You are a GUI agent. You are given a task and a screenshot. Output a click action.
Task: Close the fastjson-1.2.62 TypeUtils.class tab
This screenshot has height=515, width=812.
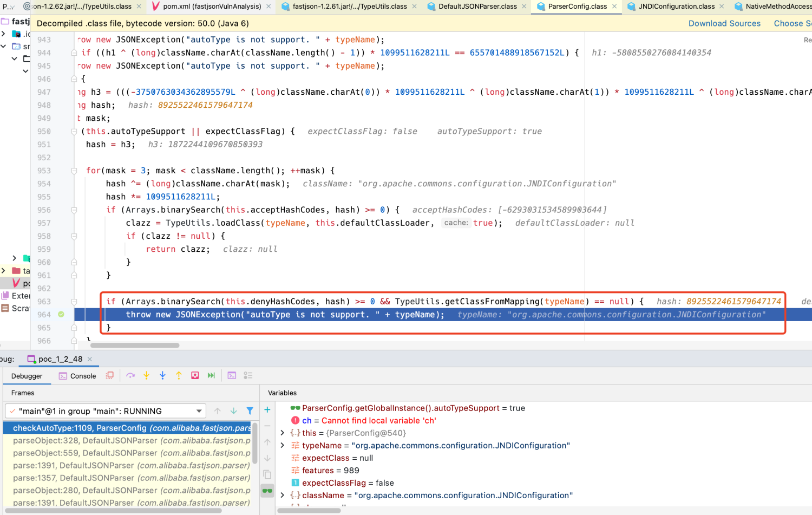pyautogui.click(x=139, y=6)
